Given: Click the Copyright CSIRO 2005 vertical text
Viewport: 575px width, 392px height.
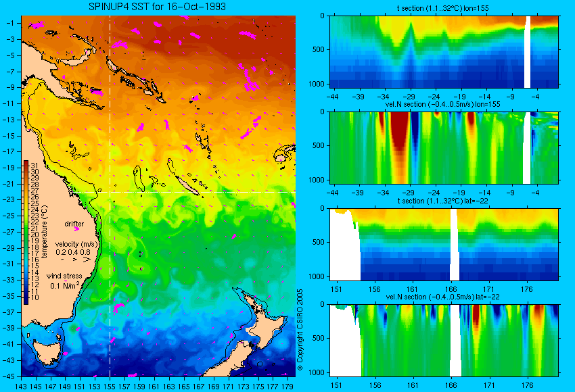Looking at the screenshot, I should click(300, 330).
